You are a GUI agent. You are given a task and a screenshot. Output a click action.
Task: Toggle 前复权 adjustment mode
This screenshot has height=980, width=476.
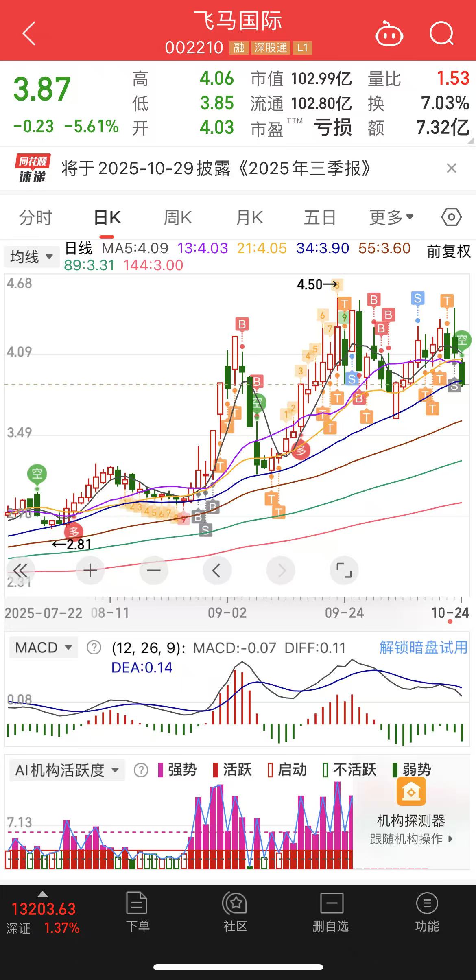pyautogui.click(x=449, y=251)
